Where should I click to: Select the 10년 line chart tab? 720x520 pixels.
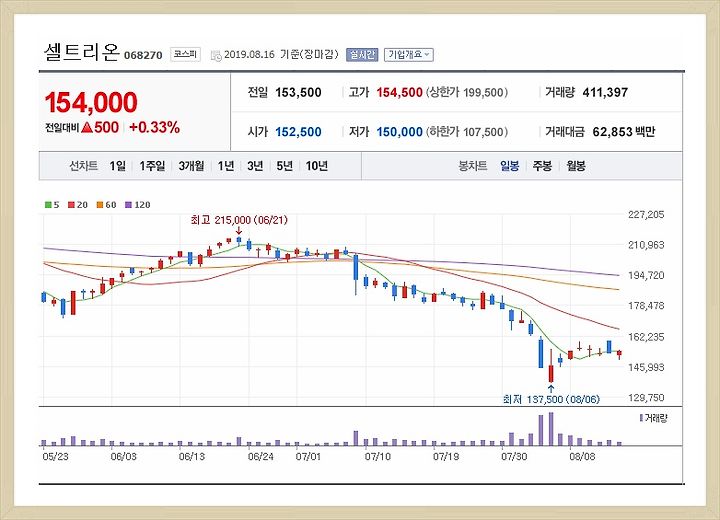[317, 166]
